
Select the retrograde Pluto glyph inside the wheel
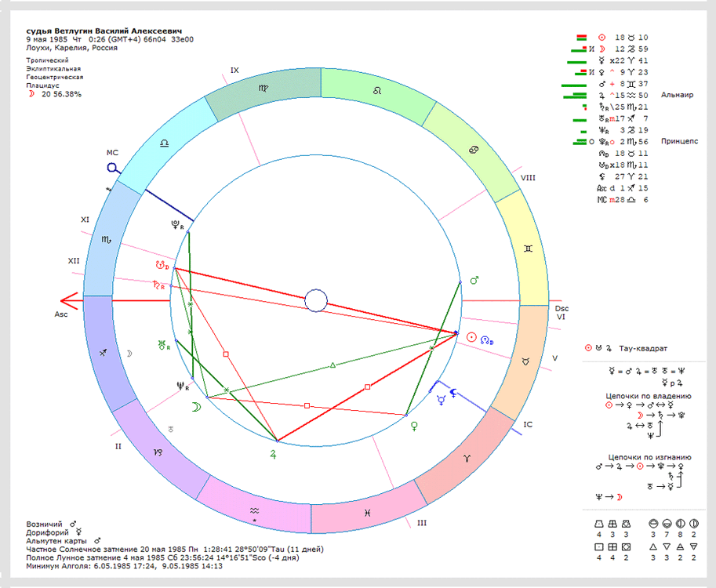176,224
